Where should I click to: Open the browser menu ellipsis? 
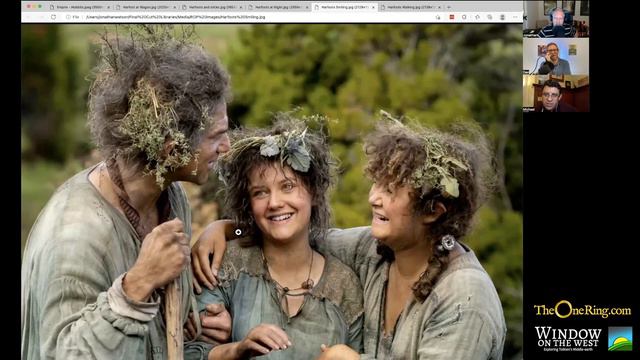(x=515, y=17)
